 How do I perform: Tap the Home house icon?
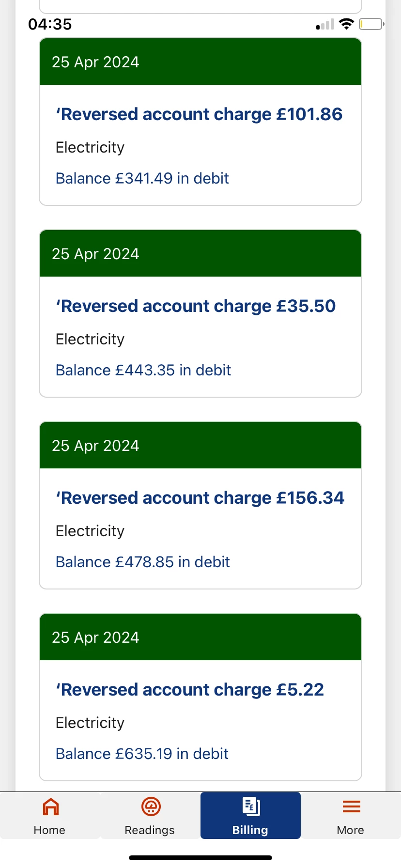[50, 807]
